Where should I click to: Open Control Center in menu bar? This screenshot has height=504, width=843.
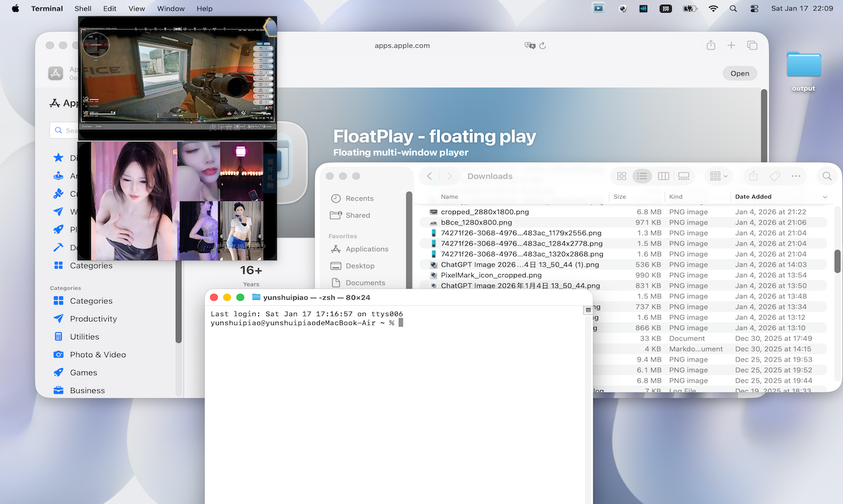click(x=754, y=9)
